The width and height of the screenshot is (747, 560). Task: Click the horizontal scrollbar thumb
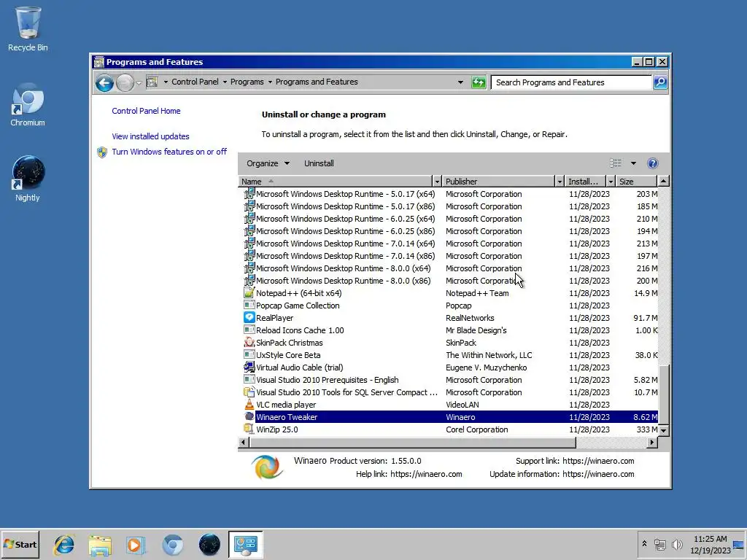coord(413,443)
